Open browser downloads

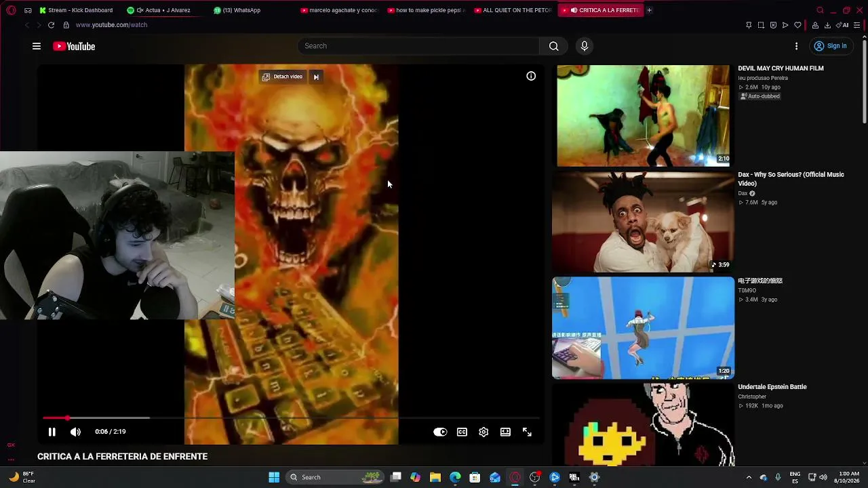point(827,25)
